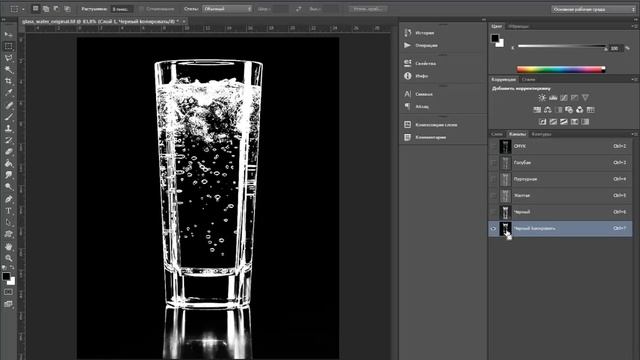Hide the Черный копировать channel

(493, 229)
